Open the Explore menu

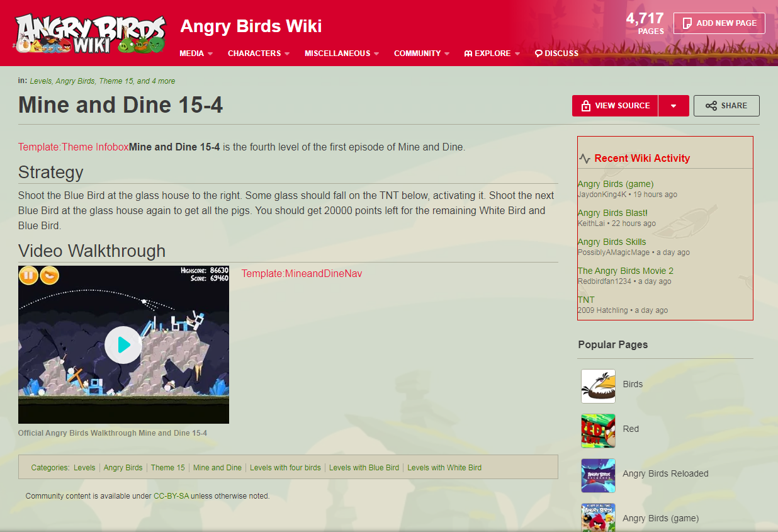coord(492,54)
